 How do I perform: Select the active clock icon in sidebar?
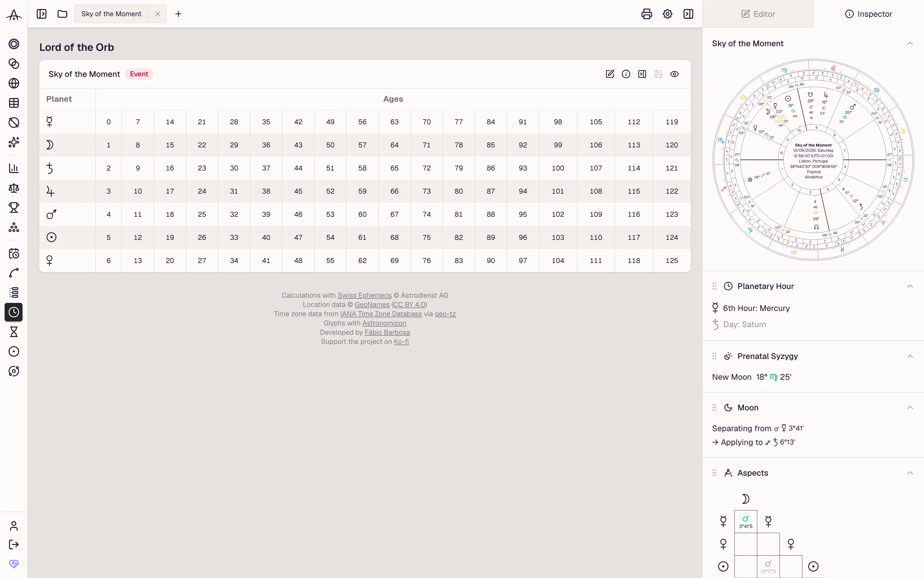pos(14,312)
